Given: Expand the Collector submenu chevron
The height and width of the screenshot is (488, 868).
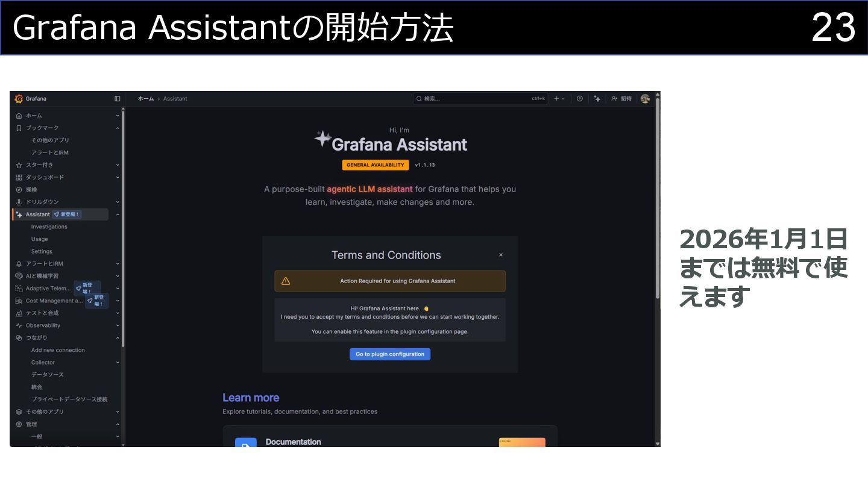Looking at the screenshot, I should [118, 363].
